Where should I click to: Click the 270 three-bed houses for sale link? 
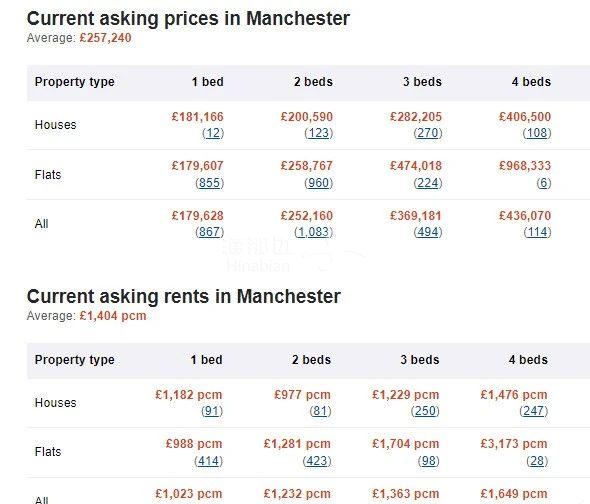pos(428,133)
